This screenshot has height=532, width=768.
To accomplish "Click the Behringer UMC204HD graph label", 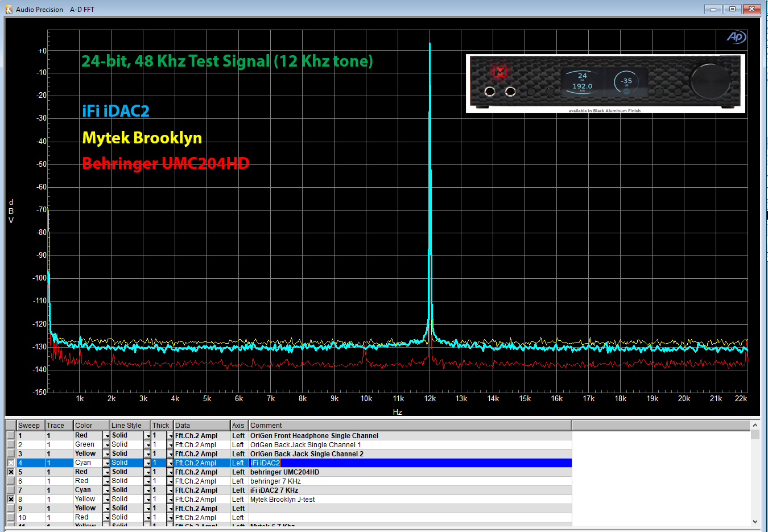I will [x=166, y=163].
